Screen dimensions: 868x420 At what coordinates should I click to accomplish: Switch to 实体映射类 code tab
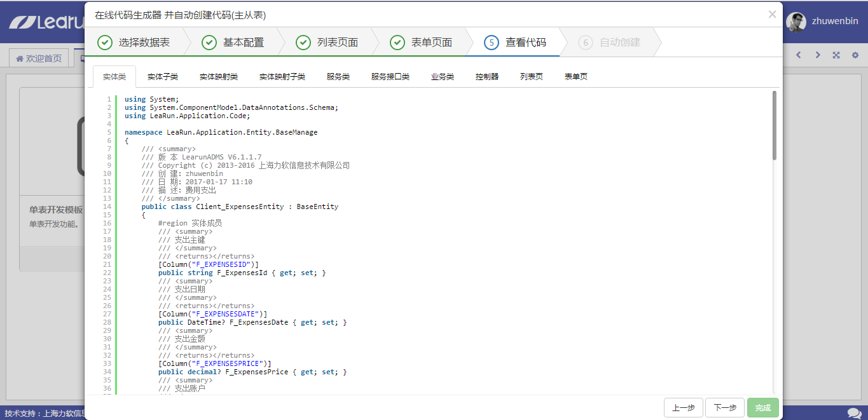coord(219,77)
